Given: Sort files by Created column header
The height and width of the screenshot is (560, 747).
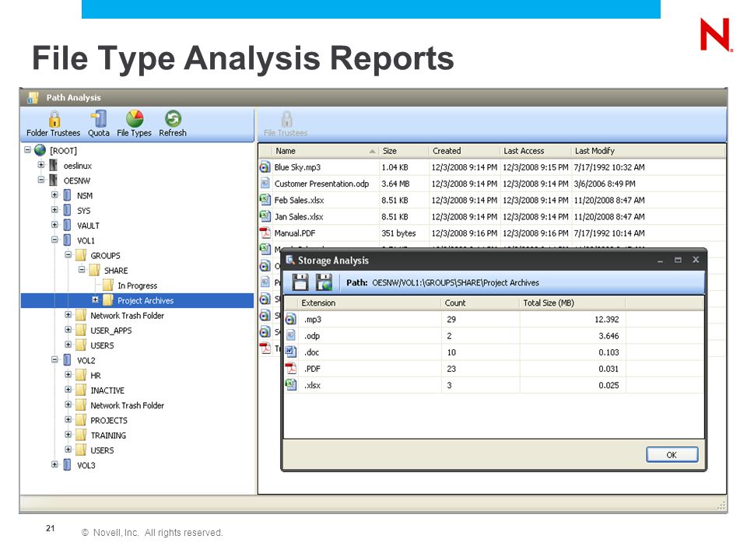Looking at the screenshot, I should pos(465,151).
